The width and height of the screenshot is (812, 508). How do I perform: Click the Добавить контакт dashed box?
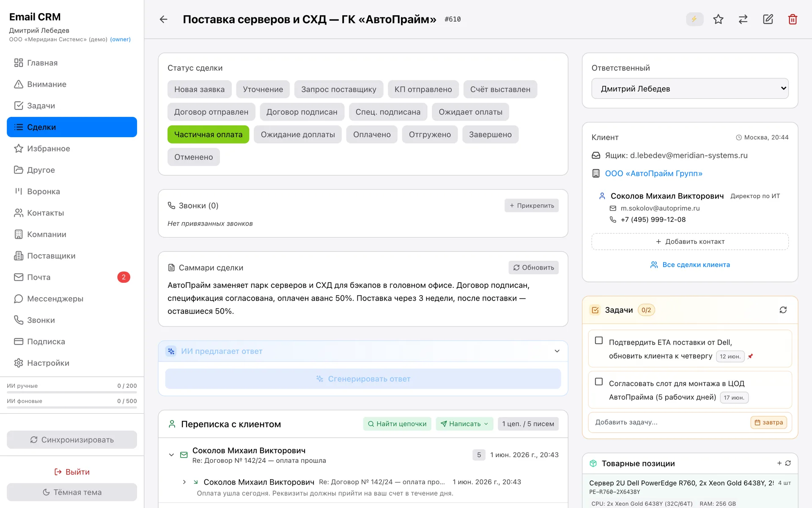click(690, 241)
